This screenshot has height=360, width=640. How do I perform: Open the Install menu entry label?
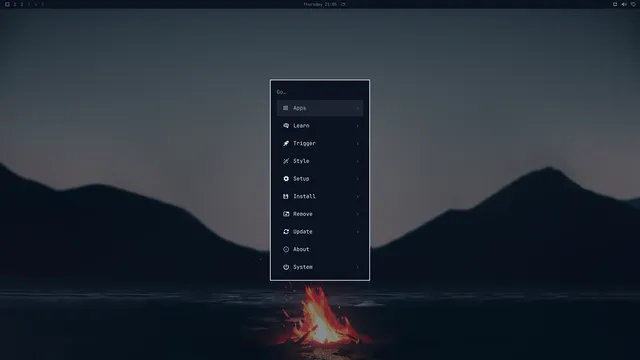(x=304, y=196)
